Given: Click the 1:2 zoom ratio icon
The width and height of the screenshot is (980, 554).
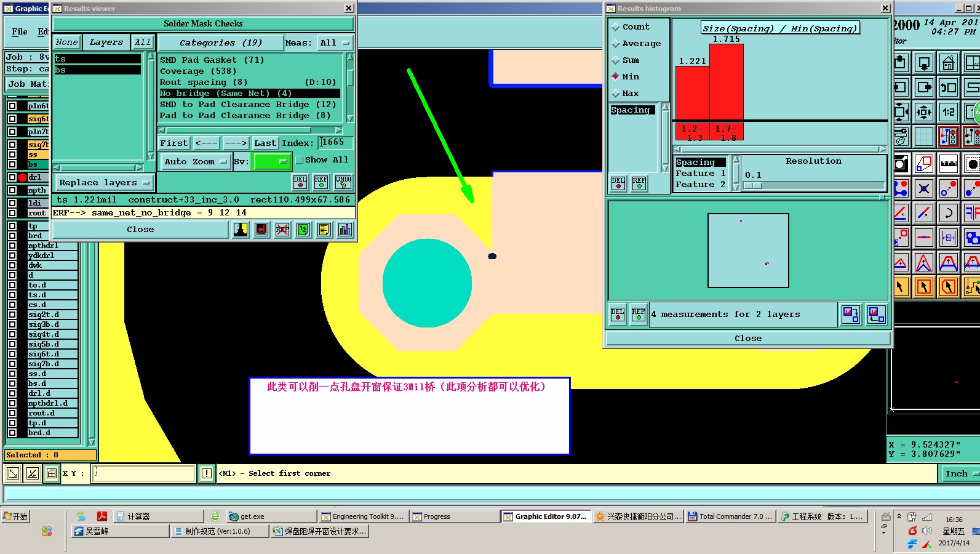Looking at the screenshot, I should pos(948,112).
